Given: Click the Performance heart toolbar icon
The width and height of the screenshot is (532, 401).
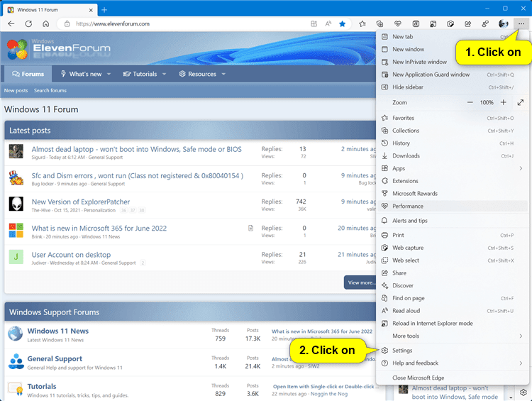Looking at the screenshot, I should point(398,23).
